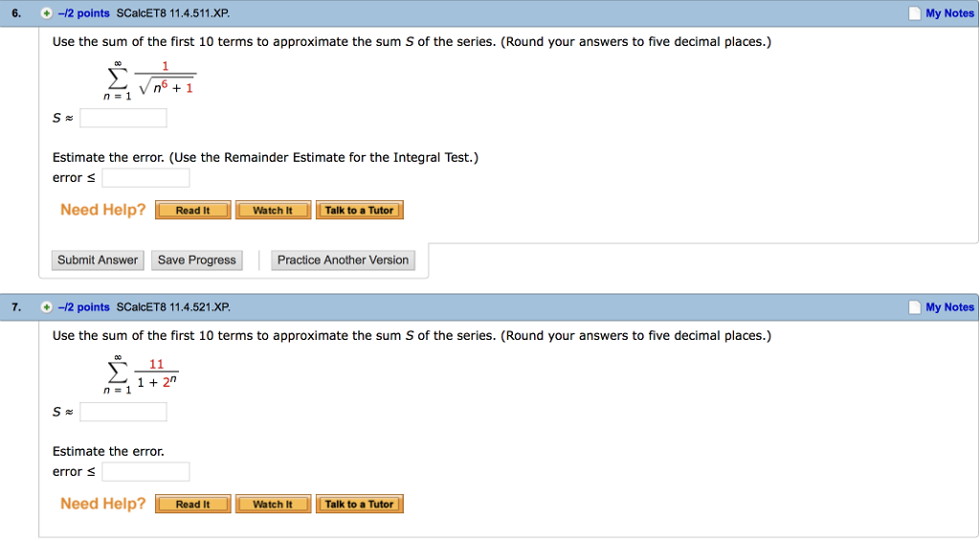Click S ≈ answer field for question 6
This screenshot has height=541, width=980.
pos(123,118)
